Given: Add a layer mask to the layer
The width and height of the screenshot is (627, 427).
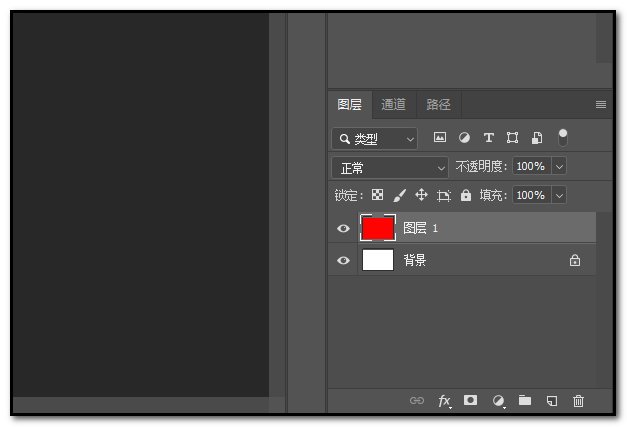Looking at the screenshot, I should coord(470,401).
